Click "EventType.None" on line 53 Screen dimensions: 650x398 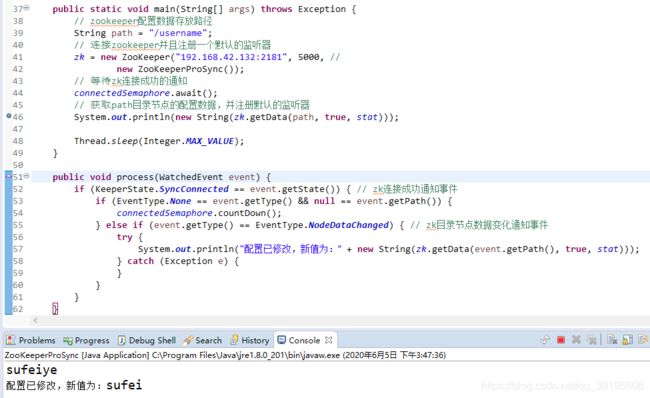154,201
